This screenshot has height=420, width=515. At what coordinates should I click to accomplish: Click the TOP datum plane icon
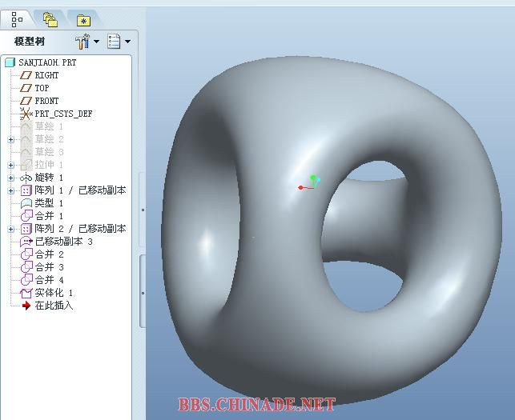[26, 88]
